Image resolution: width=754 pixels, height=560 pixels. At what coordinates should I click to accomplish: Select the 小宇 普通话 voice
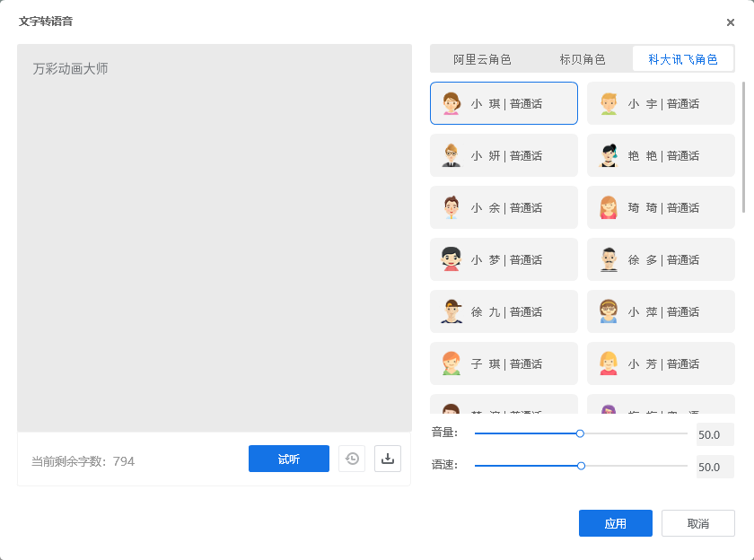coord(661,103)
